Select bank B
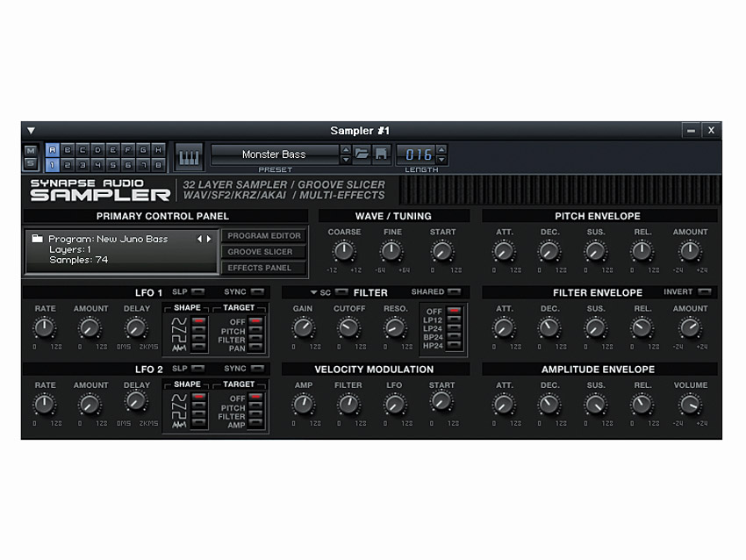 (x=68, y=150)
